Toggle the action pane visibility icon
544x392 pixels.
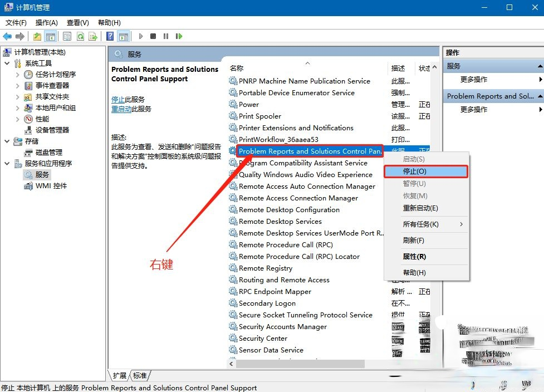tap(122, 36)
